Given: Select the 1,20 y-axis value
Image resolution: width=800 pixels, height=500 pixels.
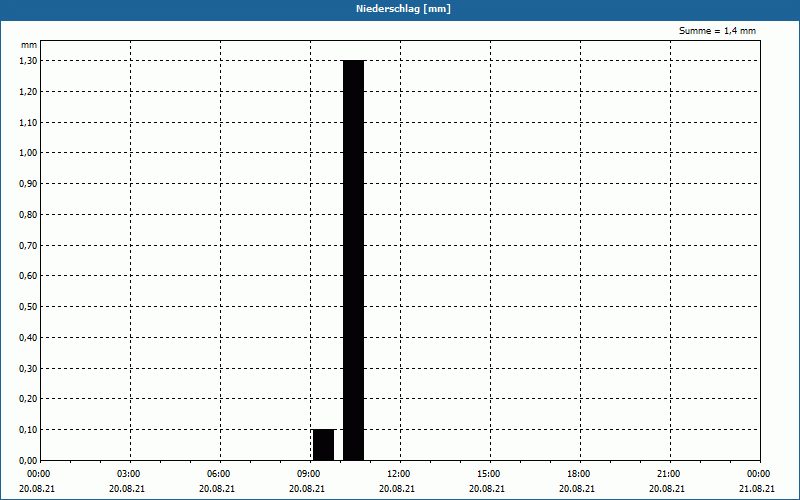Looking at the screenshot, I should (28, 91).
